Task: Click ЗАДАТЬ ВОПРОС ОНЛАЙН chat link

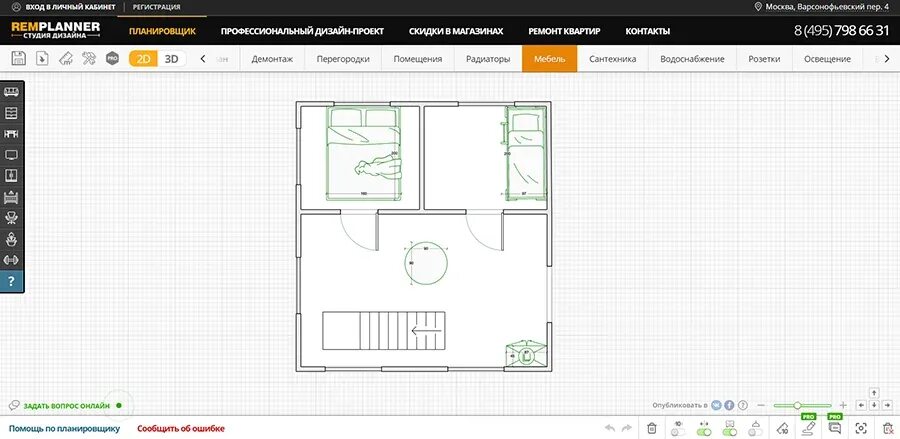Action: point(66,406)
